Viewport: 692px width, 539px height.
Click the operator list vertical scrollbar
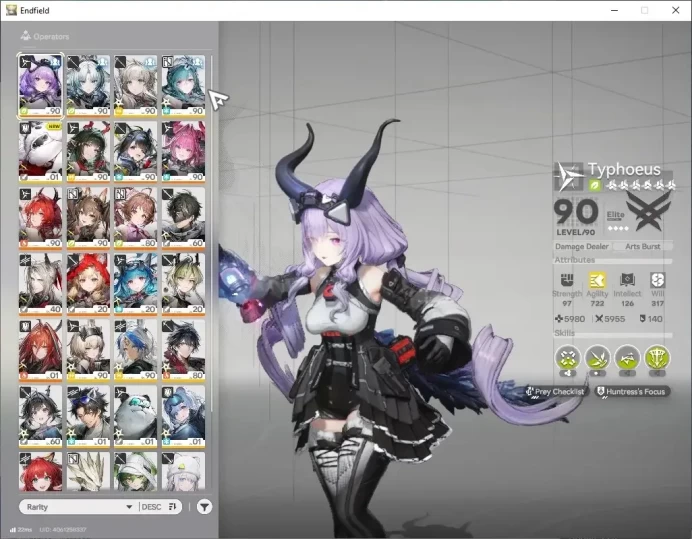tap(211, 234)
